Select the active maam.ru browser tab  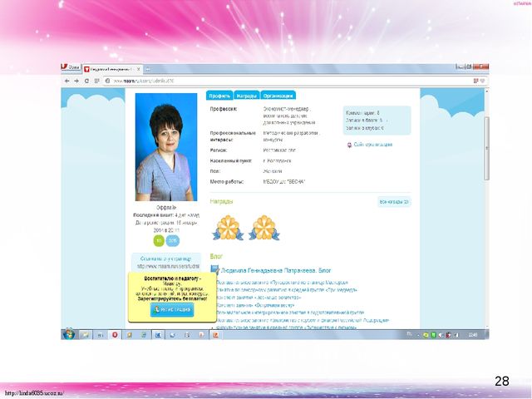click(112, 69)
